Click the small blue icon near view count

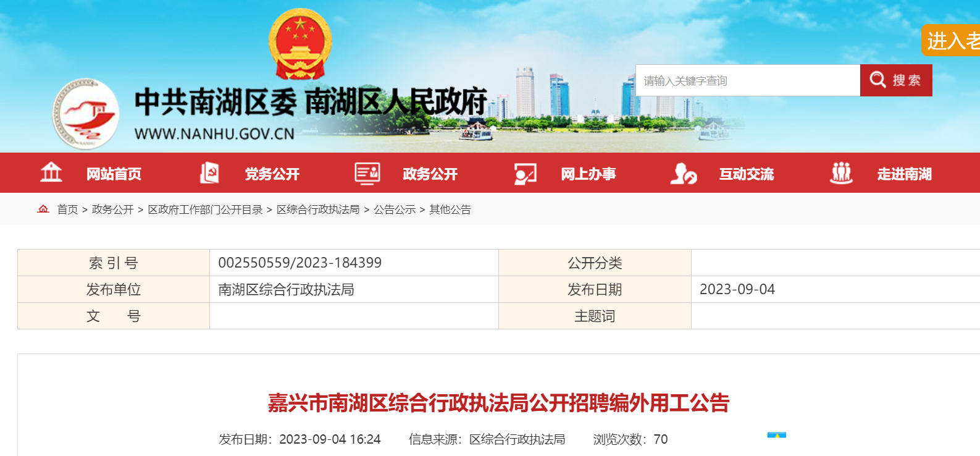click(x=777, y=435)
